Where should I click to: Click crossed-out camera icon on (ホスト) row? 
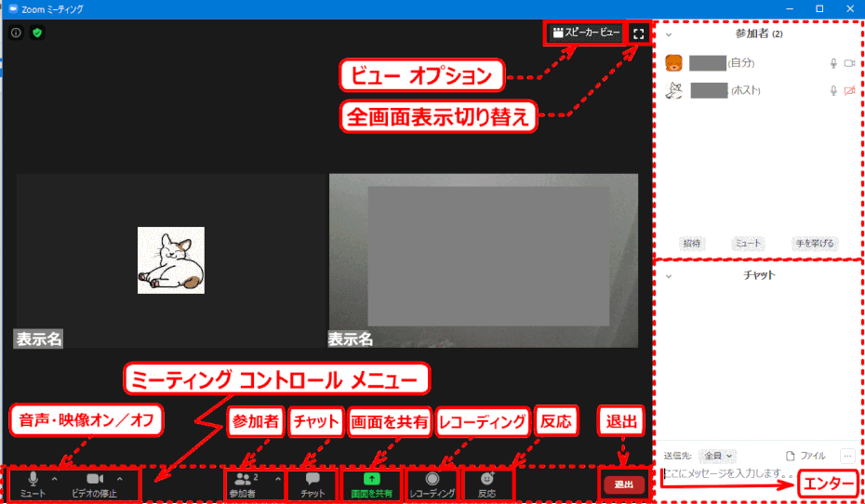click(x=849, y=90)
